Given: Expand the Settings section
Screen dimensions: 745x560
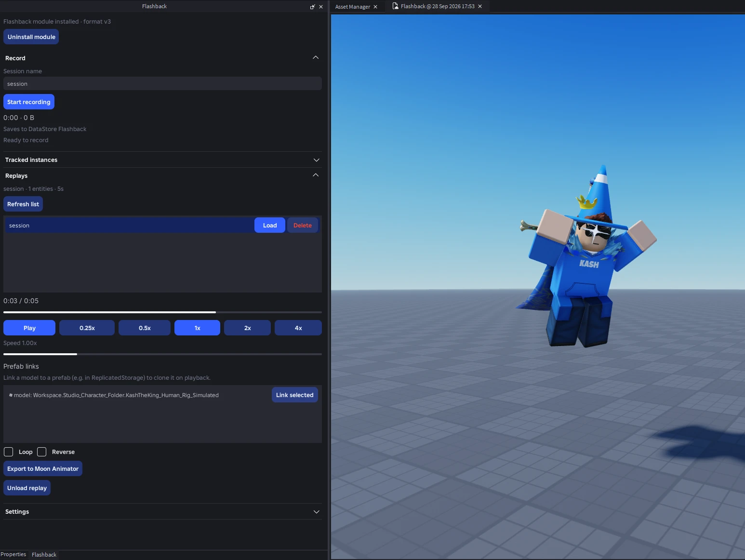Looking at the screenshot, I should (x=316, y=512).
